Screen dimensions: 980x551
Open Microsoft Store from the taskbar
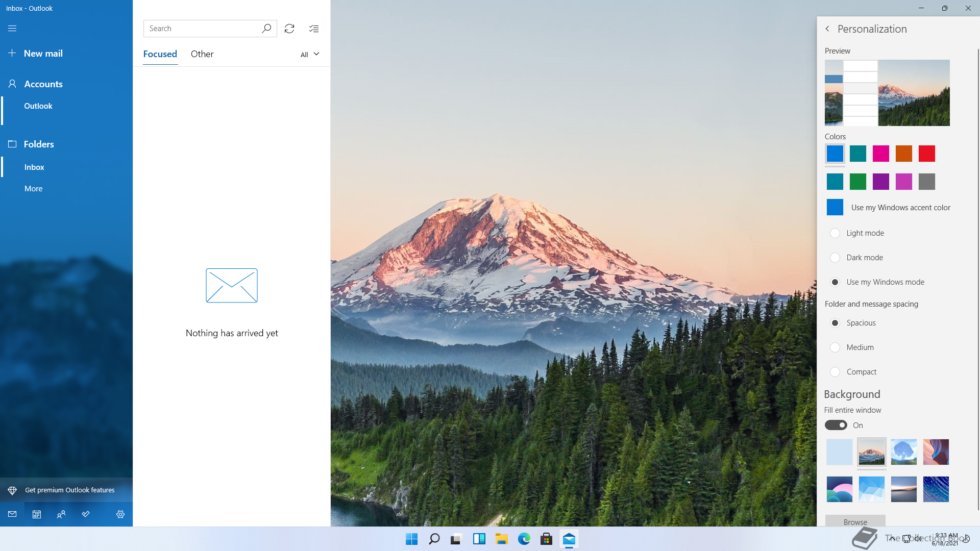[x=546, y=539]
